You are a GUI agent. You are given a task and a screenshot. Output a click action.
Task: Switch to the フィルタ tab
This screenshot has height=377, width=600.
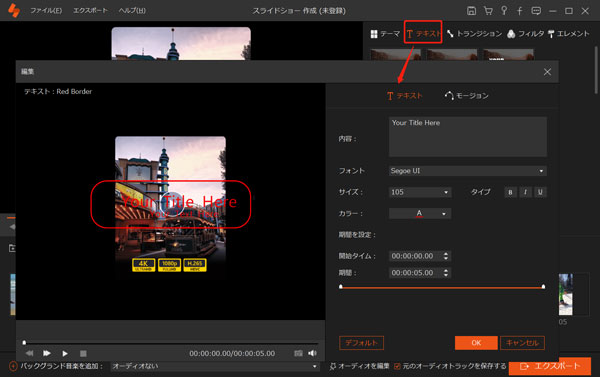(x=525, y=34)
